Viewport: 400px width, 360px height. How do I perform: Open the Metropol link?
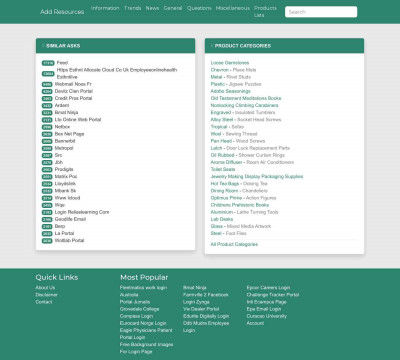(x=64, y=148)
